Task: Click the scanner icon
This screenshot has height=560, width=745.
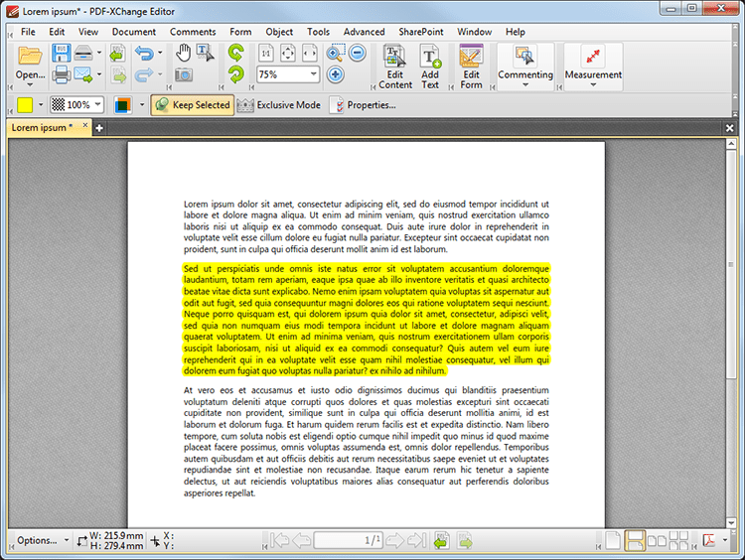Action: (x=83, y=53)
